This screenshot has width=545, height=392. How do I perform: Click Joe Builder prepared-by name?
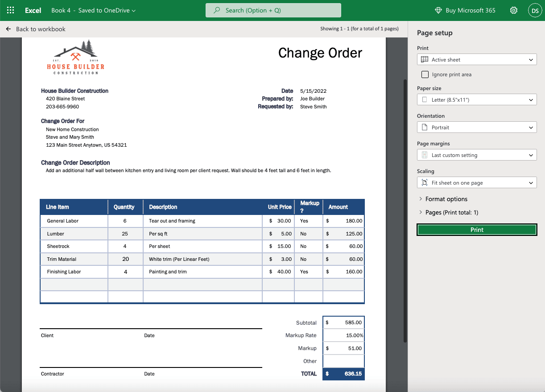[312, 99]
